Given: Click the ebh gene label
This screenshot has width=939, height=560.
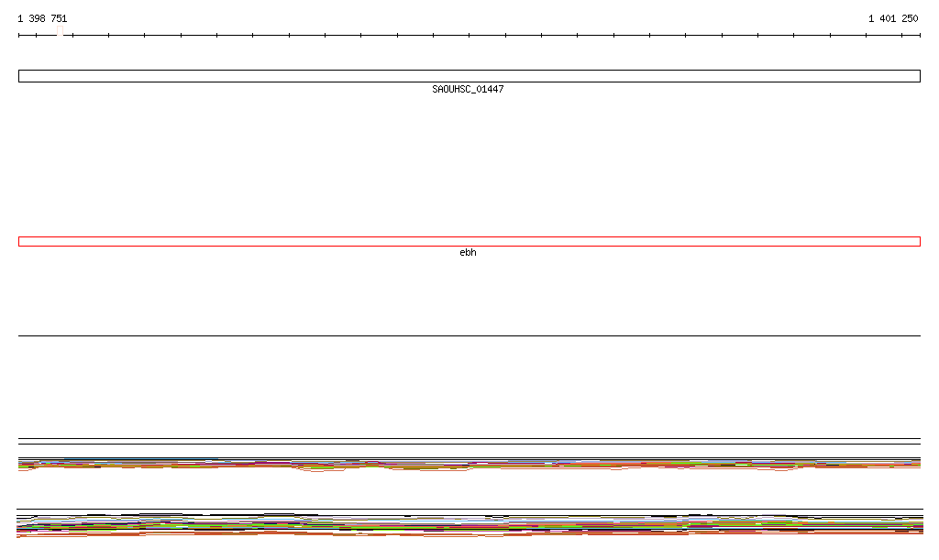Looking at the screenshot, I should pyautogui.click(x=468, y=252).
